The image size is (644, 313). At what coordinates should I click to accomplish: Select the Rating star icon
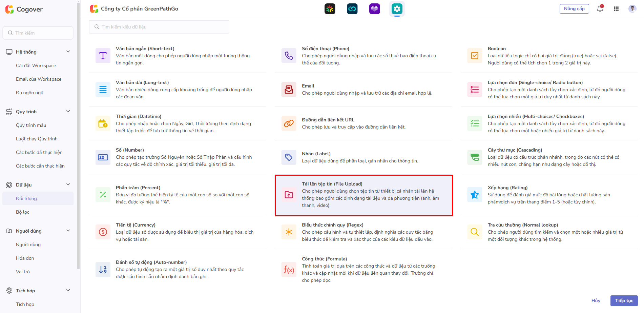tap(475, 195)
